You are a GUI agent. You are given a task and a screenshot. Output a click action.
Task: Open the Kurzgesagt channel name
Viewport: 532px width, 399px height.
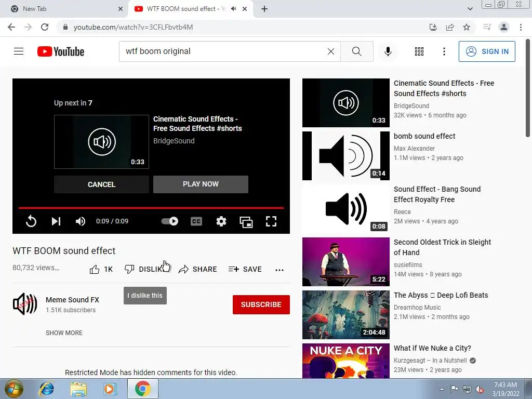click(x=430, y=361)
